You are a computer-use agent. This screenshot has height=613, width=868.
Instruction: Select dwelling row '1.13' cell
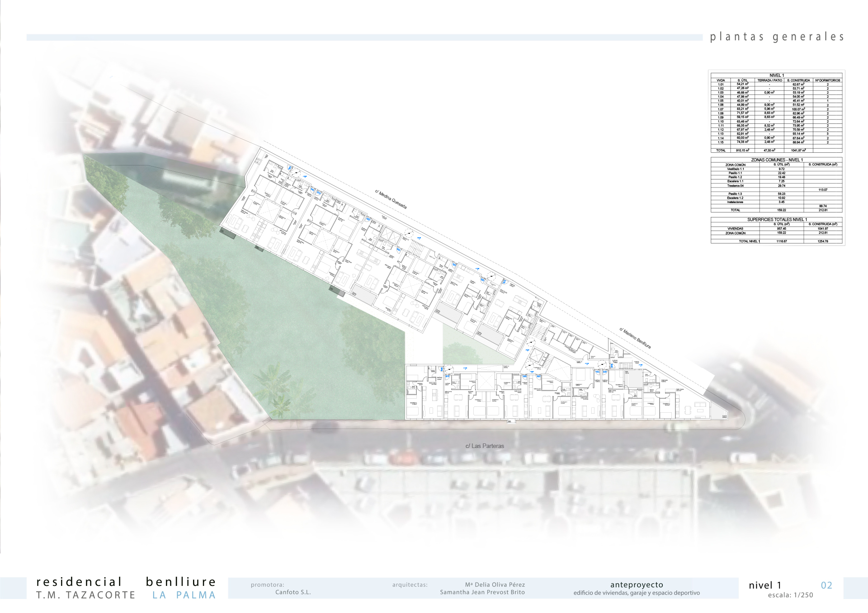click(x=721, y=134)
